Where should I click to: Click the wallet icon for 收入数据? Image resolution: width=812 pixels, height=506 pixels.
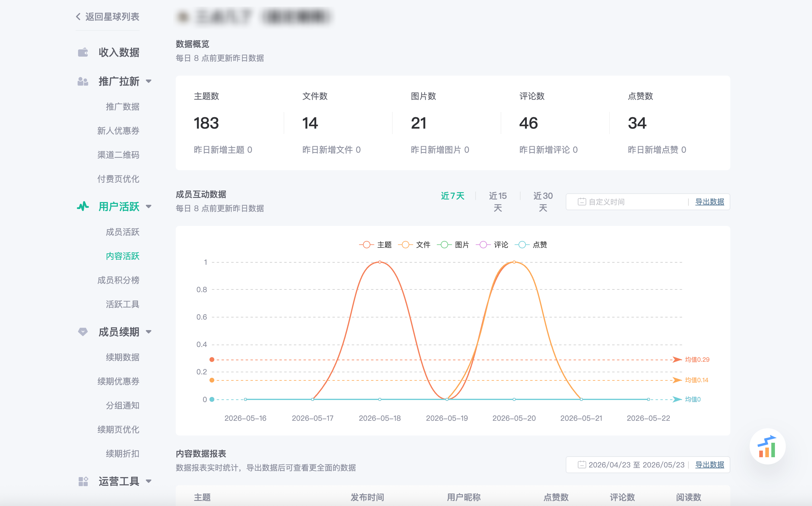pos(83,52)
